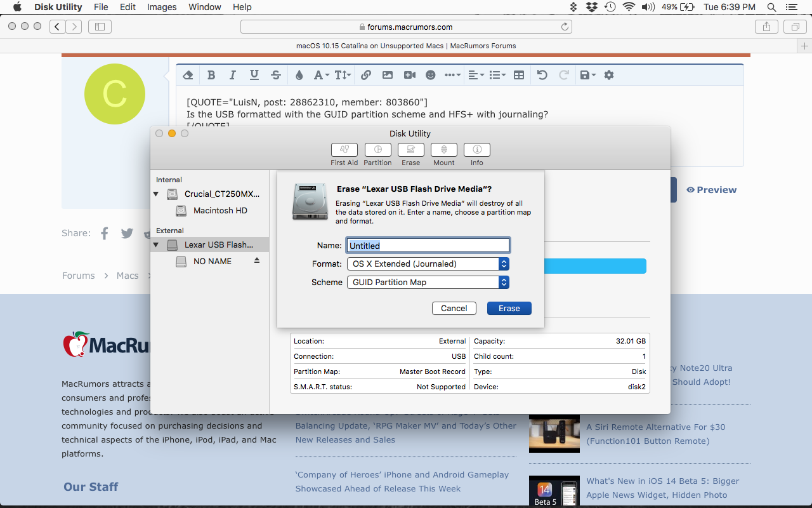Open the font size dropdown
This screenshot has height=508, width=812.
point(343,75)
